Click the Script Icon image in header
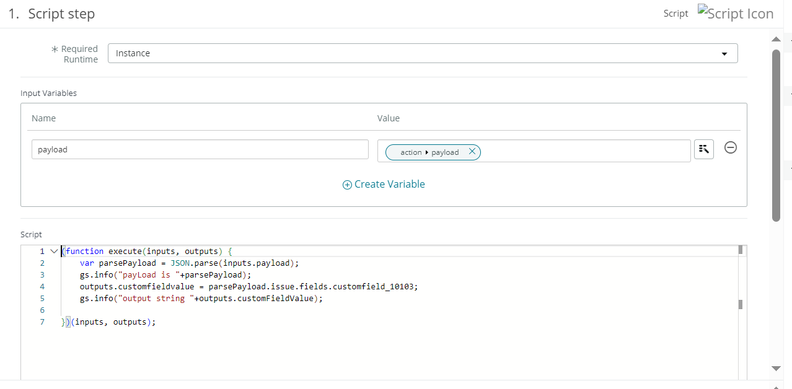Image resolution: width=792 pixels, height=389 pixels. tap(735, 13)
